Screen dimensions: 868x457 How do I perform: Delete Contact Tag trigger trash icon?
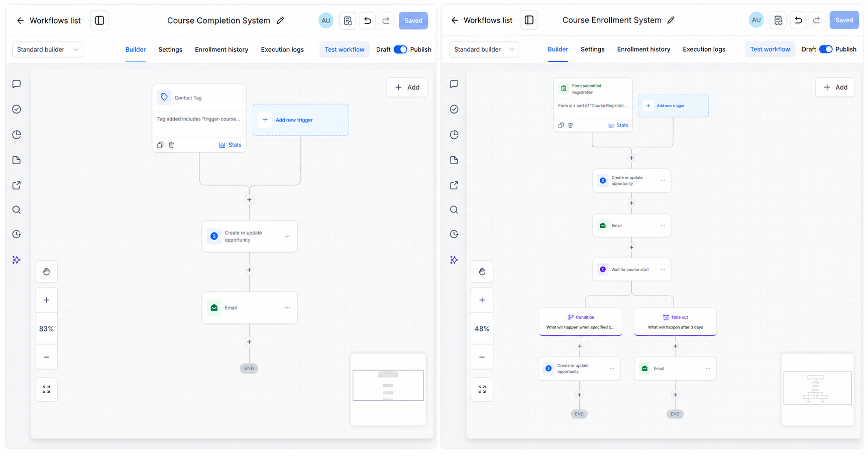point(171,145)
